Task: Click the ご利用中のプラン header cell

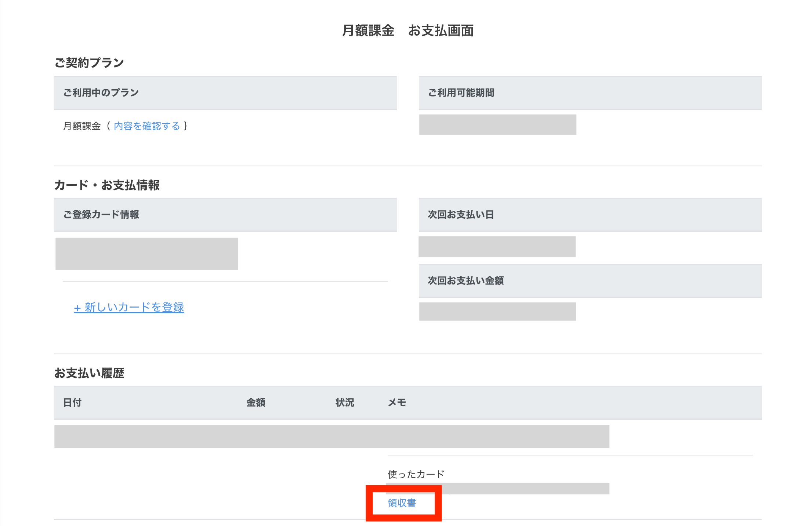Action: pyautogui.click(x=101, y=92)
